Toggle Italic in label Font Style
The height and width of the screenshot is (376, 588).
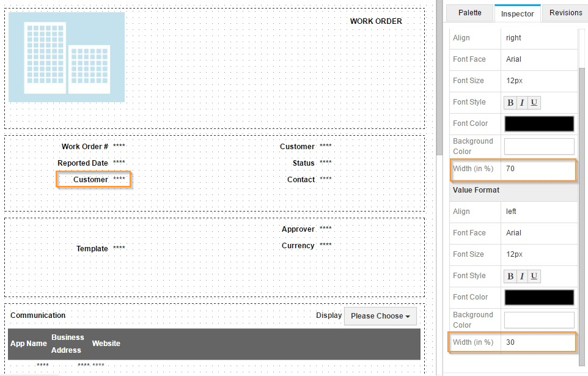point(522,103)
